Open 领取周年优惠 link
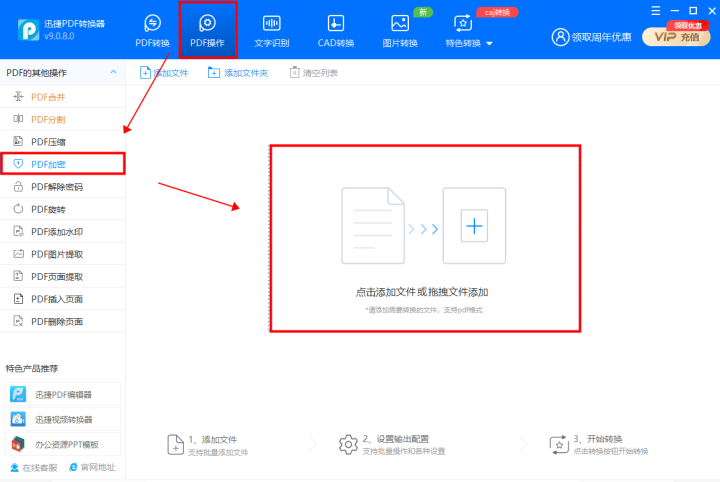The image size is (720, 482). [x=602, y=37]
